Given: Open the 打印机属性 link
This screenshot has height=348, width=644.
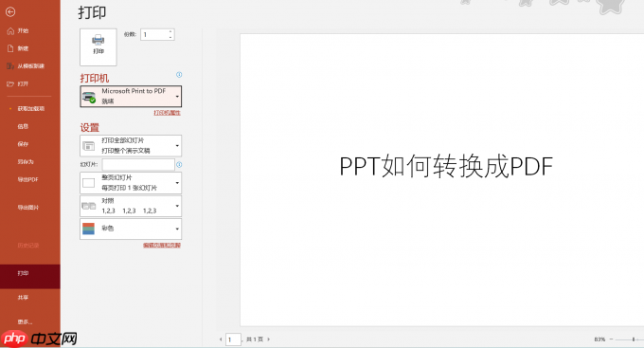Looking at the screenshot, I should [x=168, y=112].
